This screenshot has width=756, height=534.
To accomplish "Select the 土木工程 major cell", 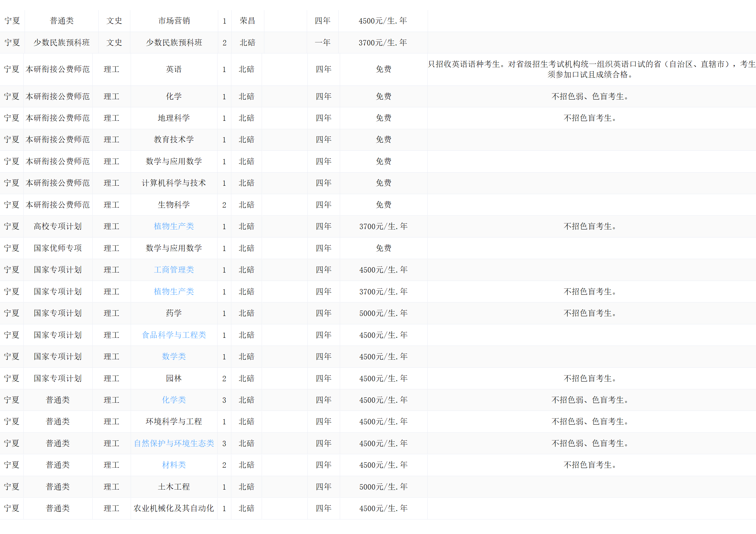I will click(x=174, y=487).
